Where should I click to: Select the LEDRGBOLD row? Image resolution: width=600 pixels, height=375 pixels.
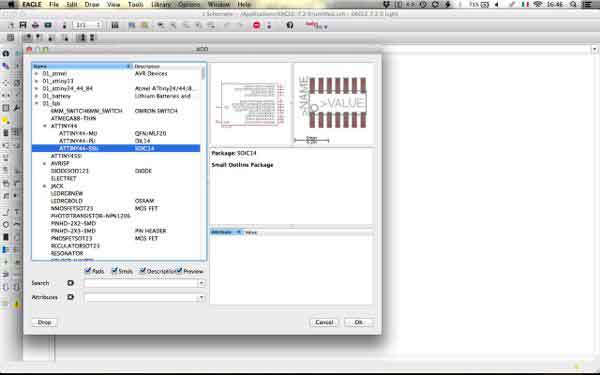click(116, 201)
